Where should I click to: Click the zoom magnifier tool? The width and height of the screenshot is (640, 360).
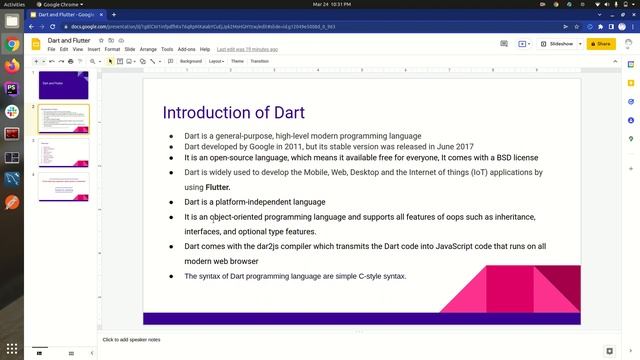point(93,61)
